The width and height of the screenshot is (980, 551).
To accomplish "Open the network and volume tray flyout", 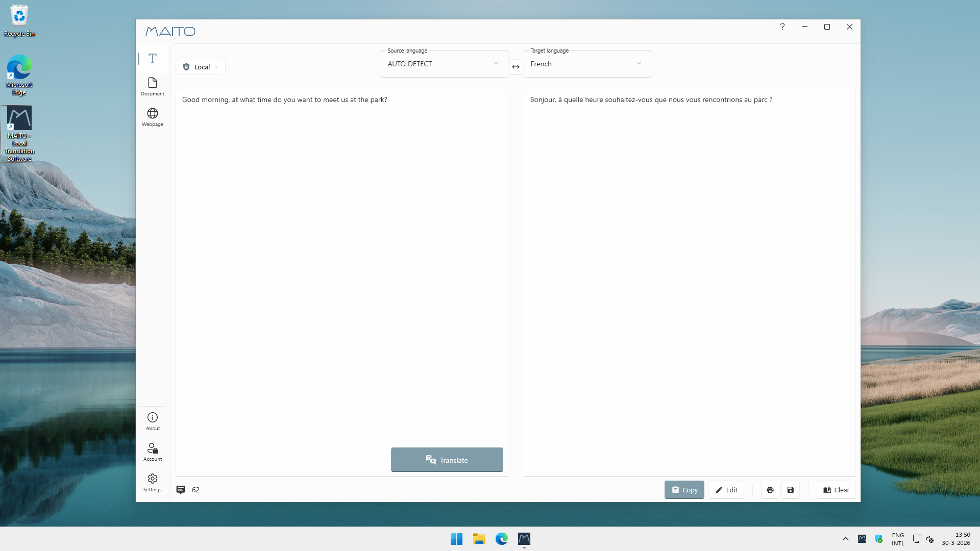I will (923, 539).
